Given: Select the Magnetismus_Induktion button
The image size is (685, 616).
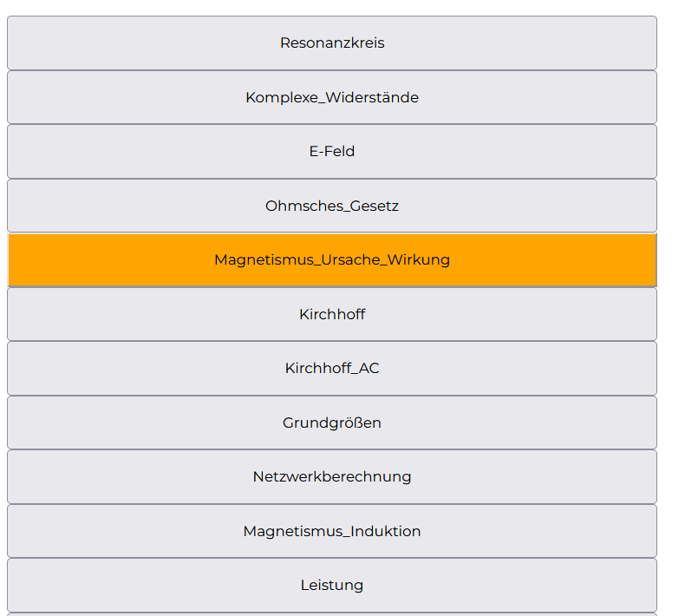Looking at the screenshot, I should pos(332,531).
